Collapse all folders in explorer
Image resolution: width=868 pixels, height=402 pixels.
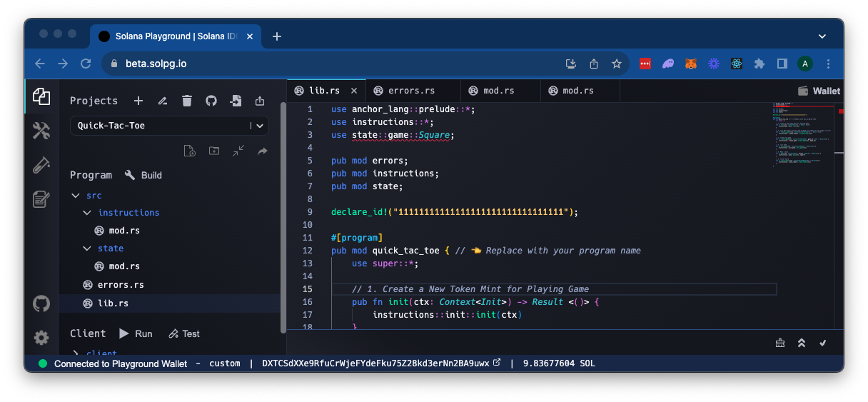[238, 151]
